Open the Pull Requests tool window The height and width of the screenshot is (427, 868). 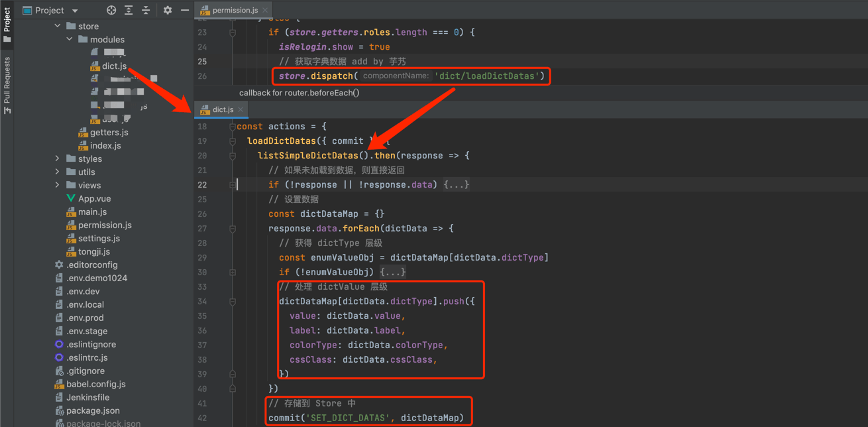7,85
